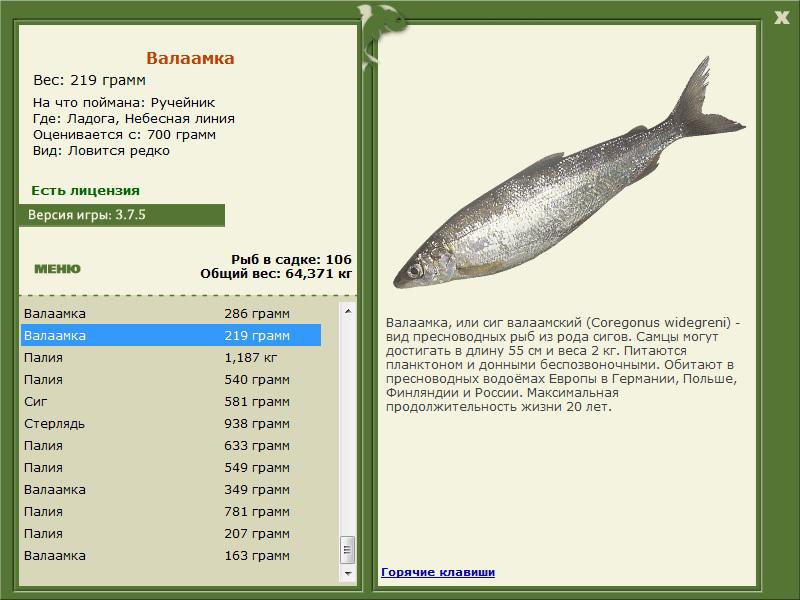Select the highlighted Валаамка 219 грамм row
Screen dimensions: 800x600
pos(170,336)
